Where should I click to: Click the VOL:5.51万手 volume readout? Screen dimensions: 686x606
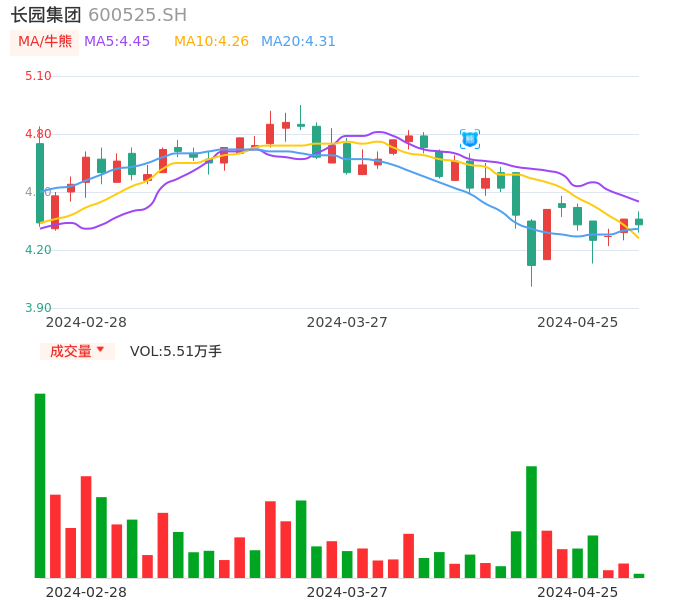coord(176,351)
